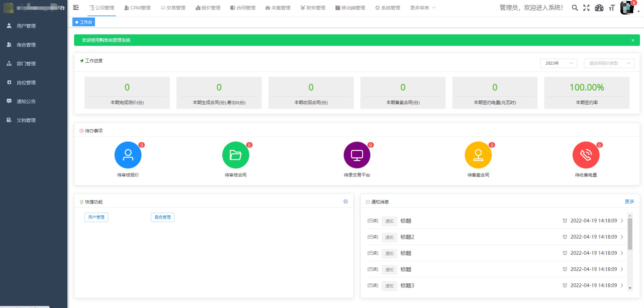Open the theme palette icon
Screen dimensions: 644x308
point(599,8)
